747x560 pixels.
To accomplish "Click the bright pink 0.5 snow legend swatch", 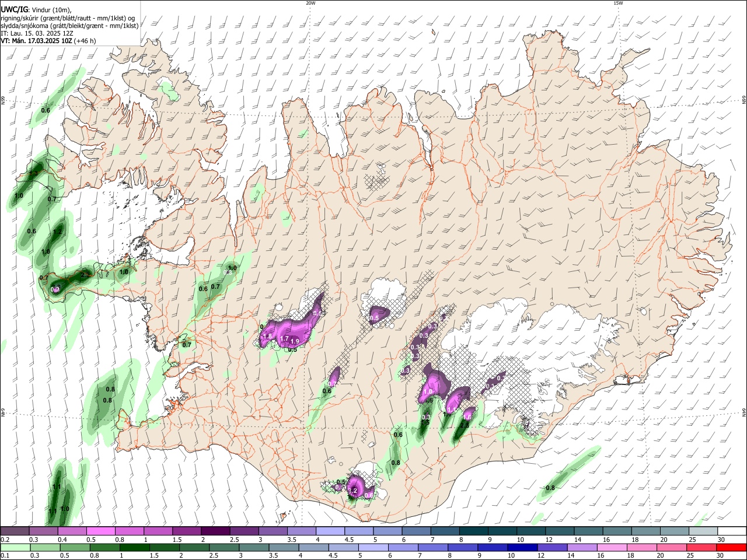I will click(x=101, y=531).
